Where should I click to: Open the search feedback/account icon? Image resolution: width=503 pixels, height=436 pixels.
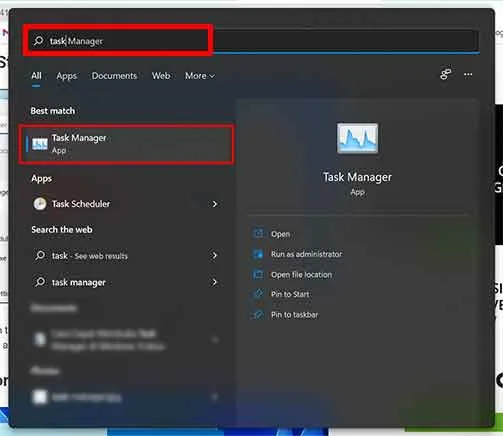point(446,74)
